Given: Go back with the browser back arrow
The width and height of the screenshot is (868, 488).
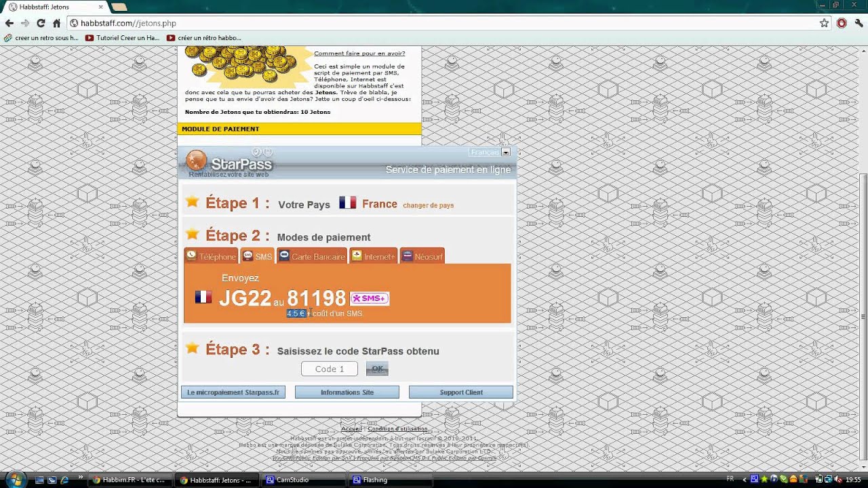Looking at the screenshot, I should click(9, 23).
